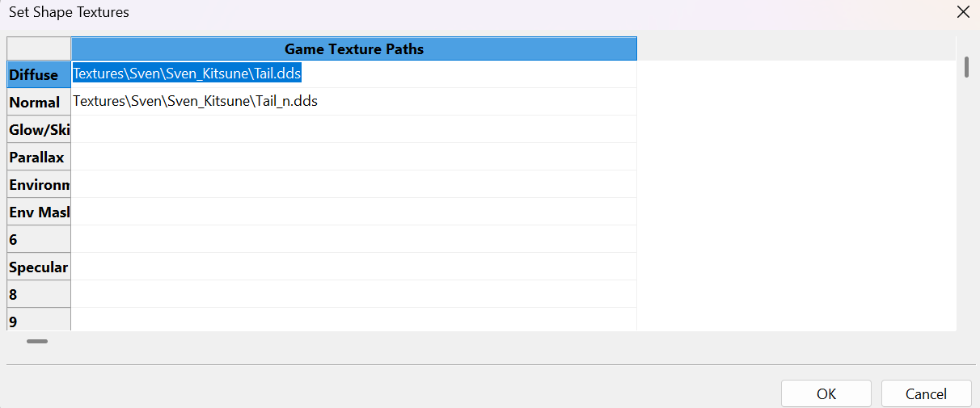Viewport: 980px width, 408px height.
Task: Click the Normal row header
Action: [39, 102]
